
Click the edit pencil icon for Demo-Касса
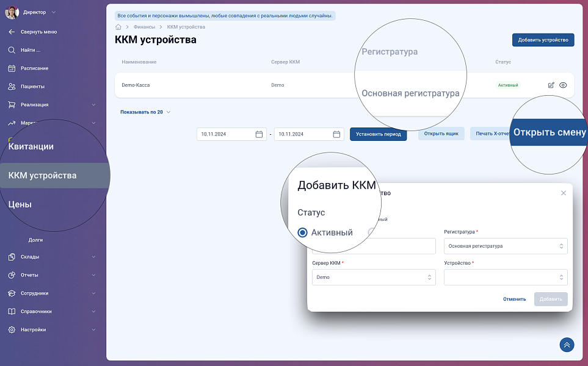pyautogui.click(x=551, y=85)
